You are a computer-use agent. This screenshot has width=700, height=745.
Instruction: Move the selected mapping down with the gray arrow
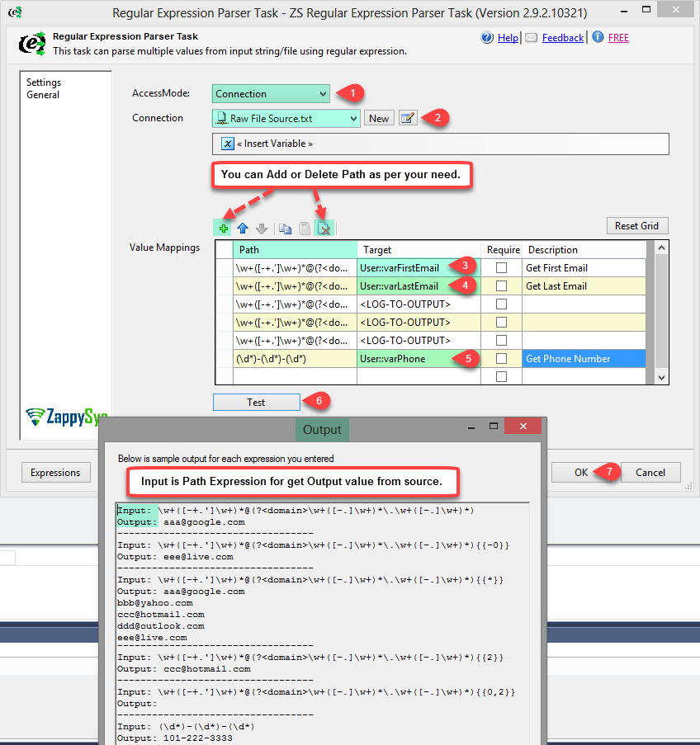[262, 229]
